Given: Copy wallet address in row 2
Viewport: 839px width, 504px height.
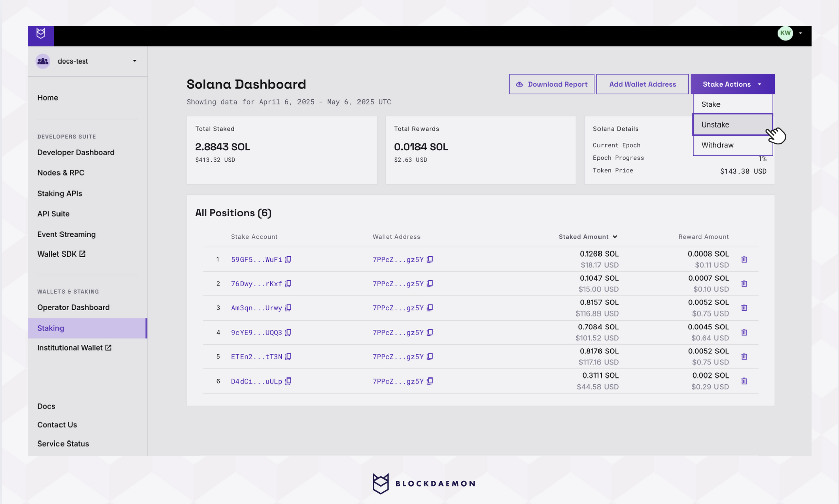Looking at the screenshot, I should coord(430,284).
